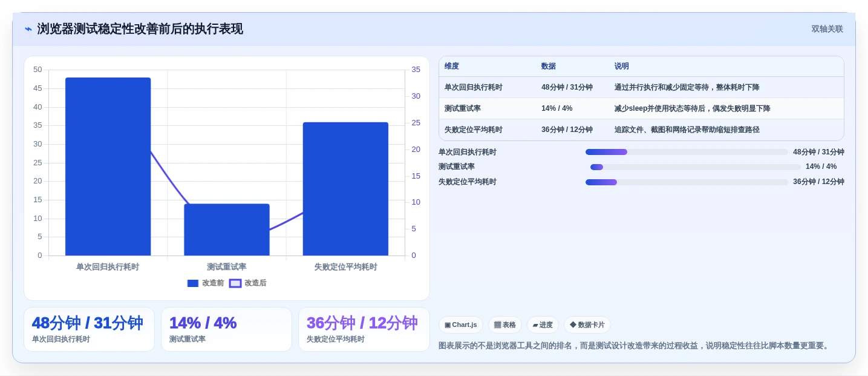Click description 减少sleep并使用状态等待后

click(x=693, y=108)
